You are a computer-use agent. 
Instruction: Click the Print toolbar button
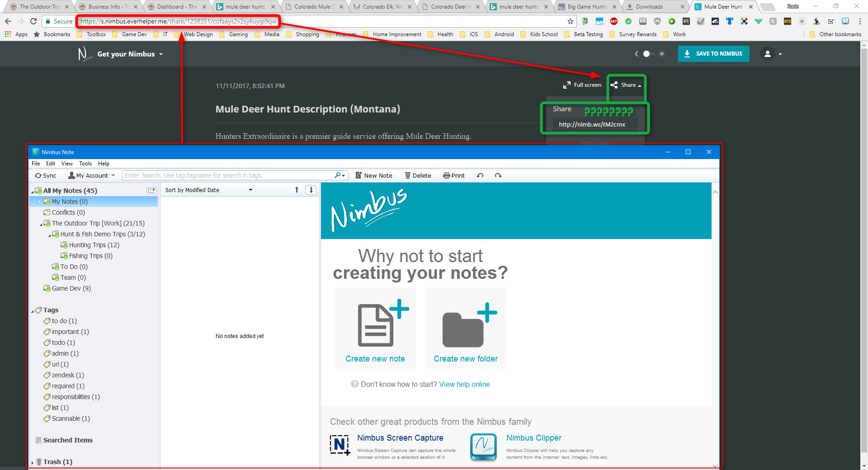coord(454,175)
